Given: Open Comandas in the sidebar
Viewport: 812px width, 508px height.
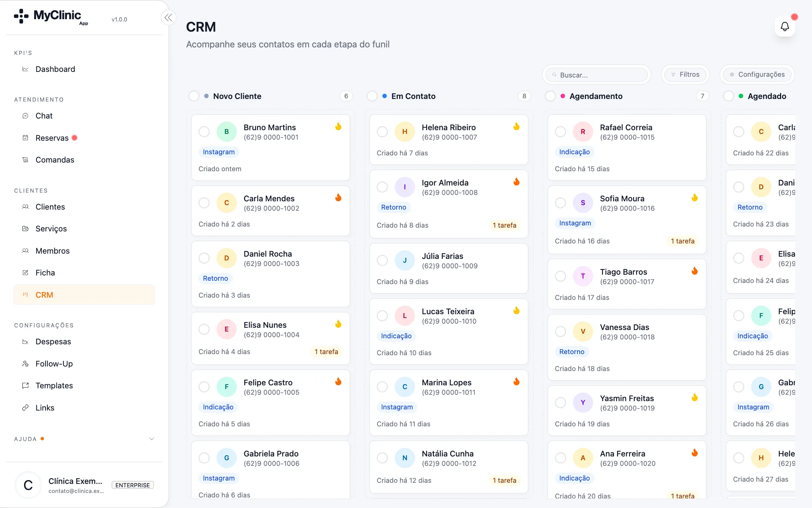Looking at the screenshot, I should point(84,160).
